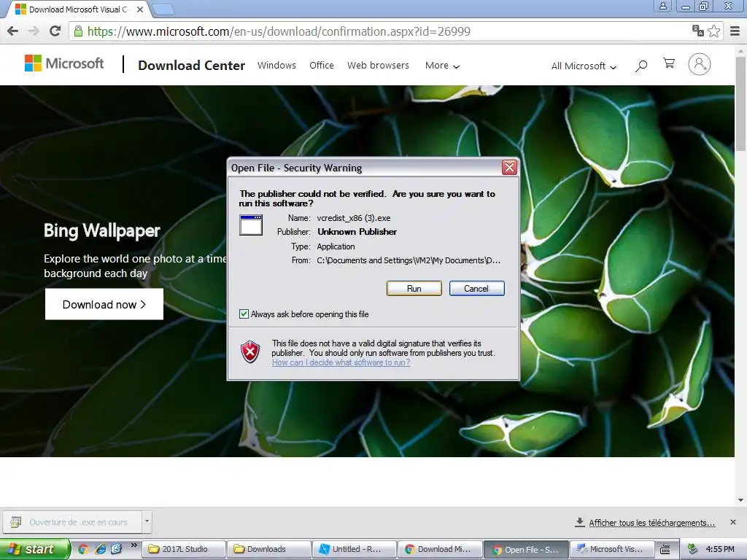Screen dimensions: 747x560
Task: Click Download now for Bing Wallpaper
Action: tap(104, 304)
